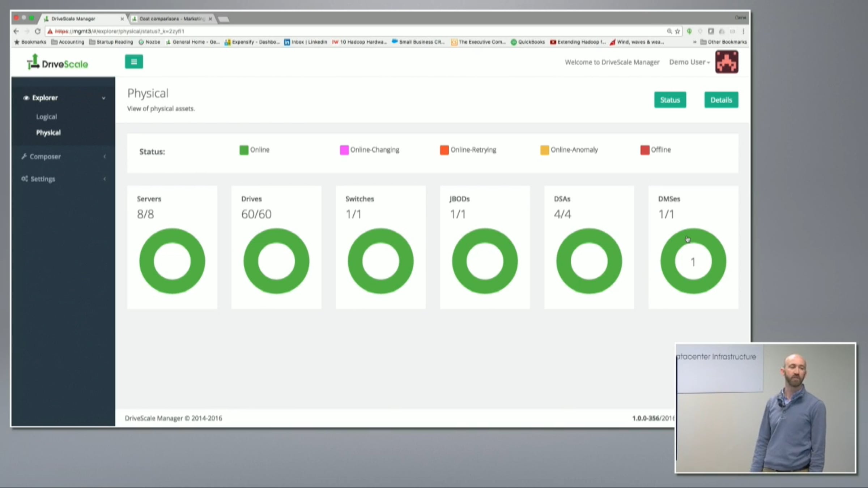Close the Cost comparisons browser tab
Viewport: 868px width, 488px height.
(210, 19)
